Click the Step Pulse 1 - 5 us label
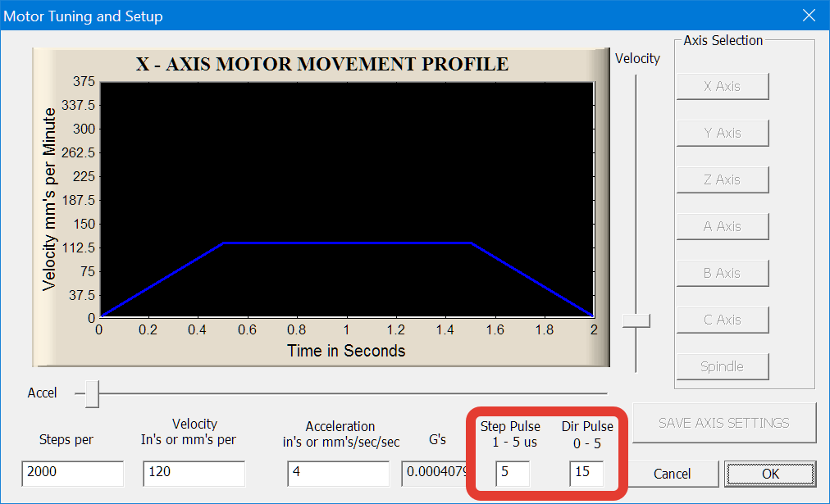830x504 pixels. point(510,434)
